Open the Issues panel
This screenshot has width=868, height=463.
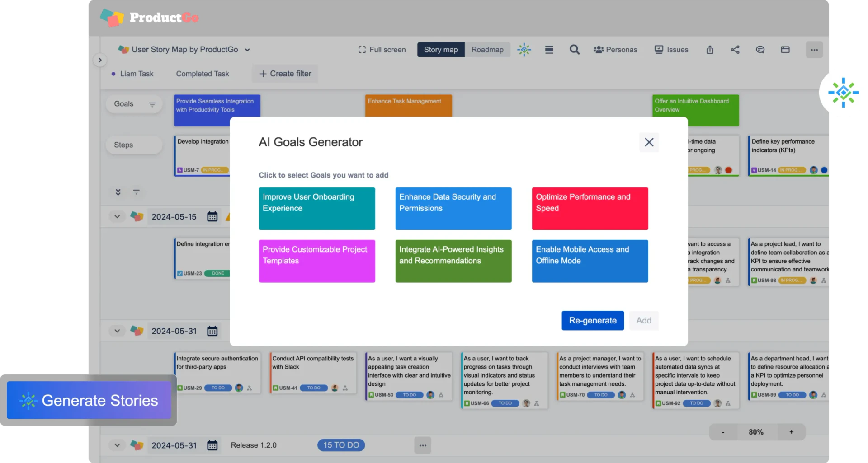pyautogui.click(x=671, y=50)
